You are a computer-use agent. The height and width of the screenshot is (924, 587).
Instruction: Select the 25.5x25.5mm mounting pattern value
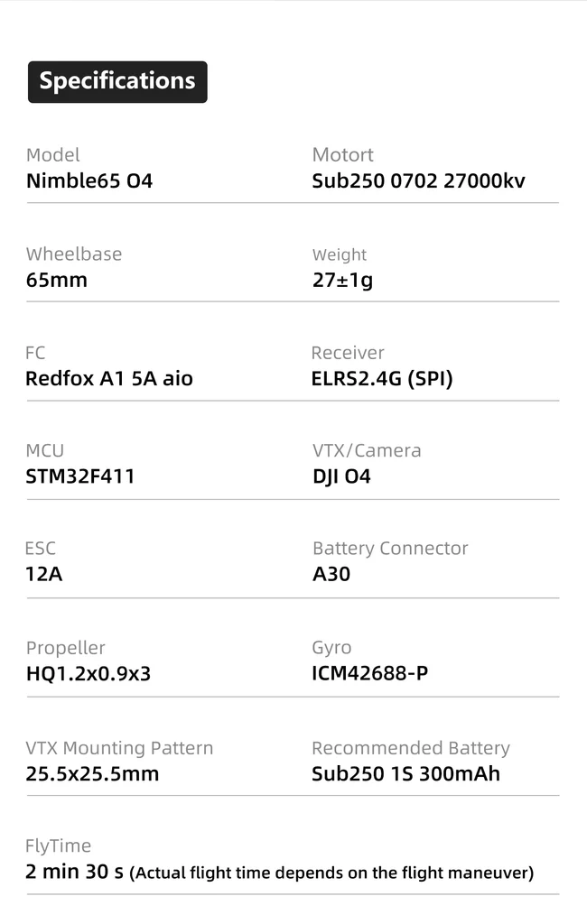coord(92,773)
